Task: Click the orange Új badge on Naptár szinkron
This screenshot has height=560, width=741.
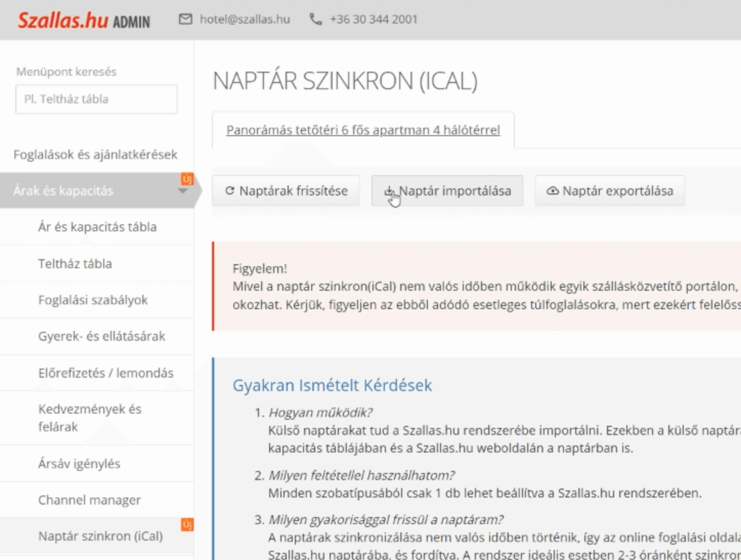Action: pos(187,524)
